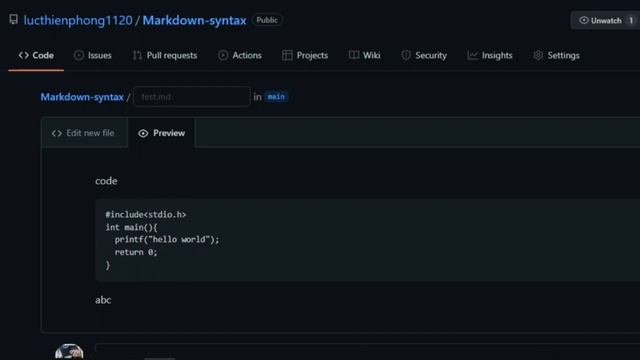This screenshot has height=360, width=640.
Task: Click the main branch label
Action: tap(276, 97)
